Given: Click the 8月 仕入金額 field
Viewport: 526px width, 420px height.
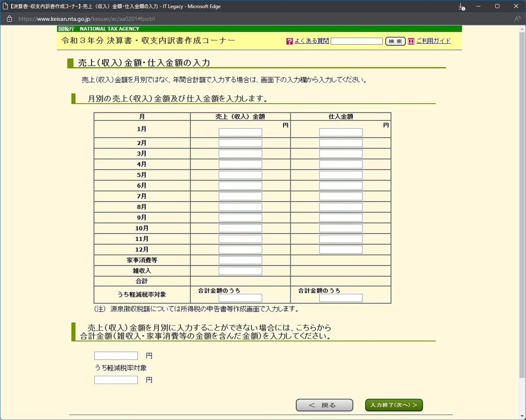Looking at the screenshot, I should [x=341, y=207].
